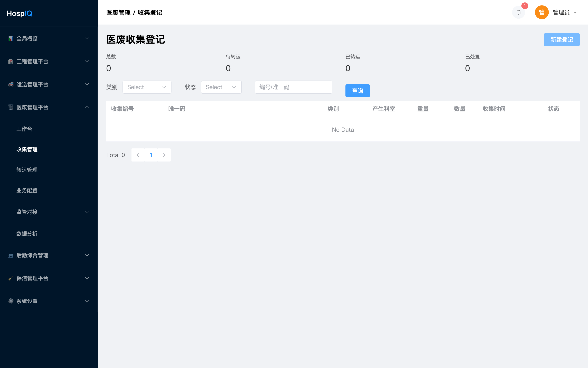Click the 类别 column header in table
The width and height of the screenshot is (588, 368).
coord(333,109)
